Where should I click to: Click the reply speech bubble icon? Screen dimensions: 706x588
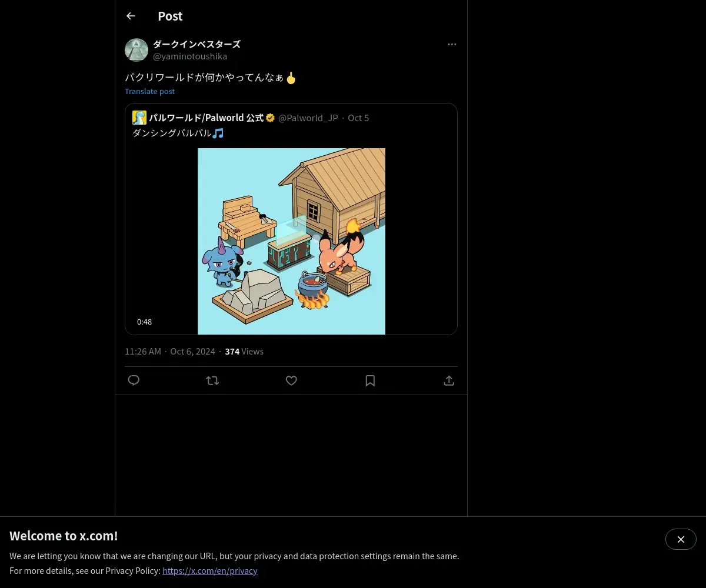point(134,380)
